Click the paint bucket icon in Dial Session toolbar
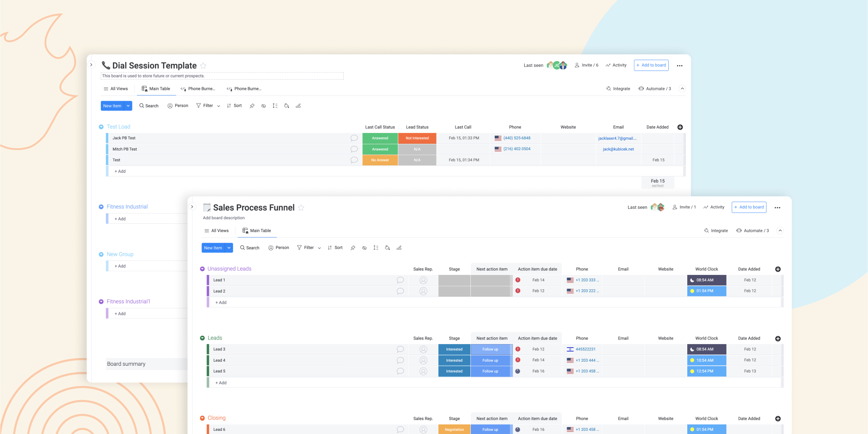Image resolution: width=868 pixels, height=434 pixels. pos(286,106)
